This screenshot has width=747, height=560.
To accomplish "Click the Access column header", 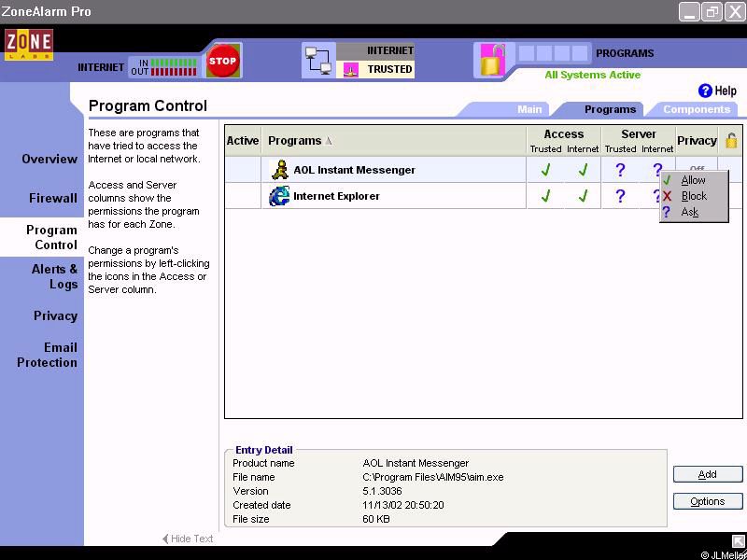I will point(564,134).
